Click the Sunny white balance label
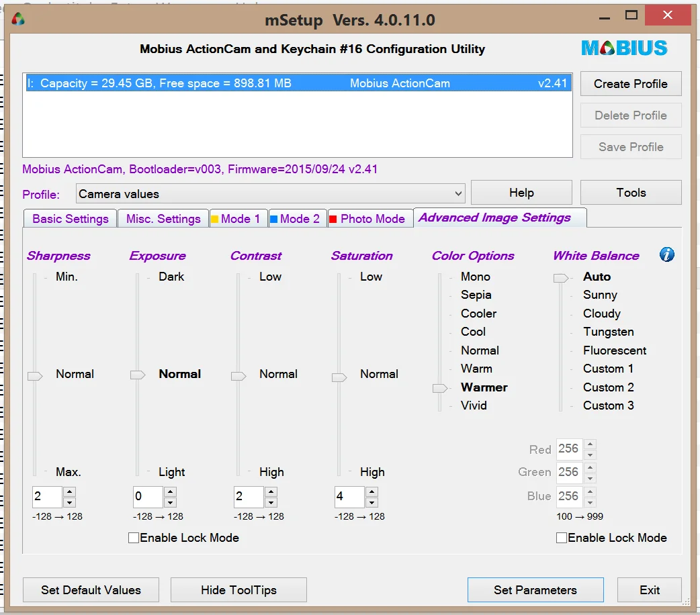 (x=600, y=295)
